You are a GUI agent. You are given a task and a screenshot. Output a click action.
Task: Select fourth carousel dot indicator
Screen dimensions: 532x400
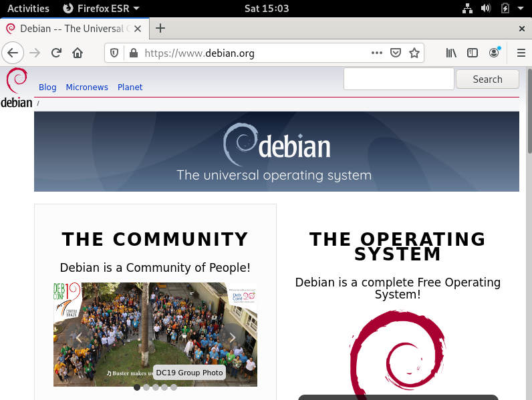(x=164, y=387)
